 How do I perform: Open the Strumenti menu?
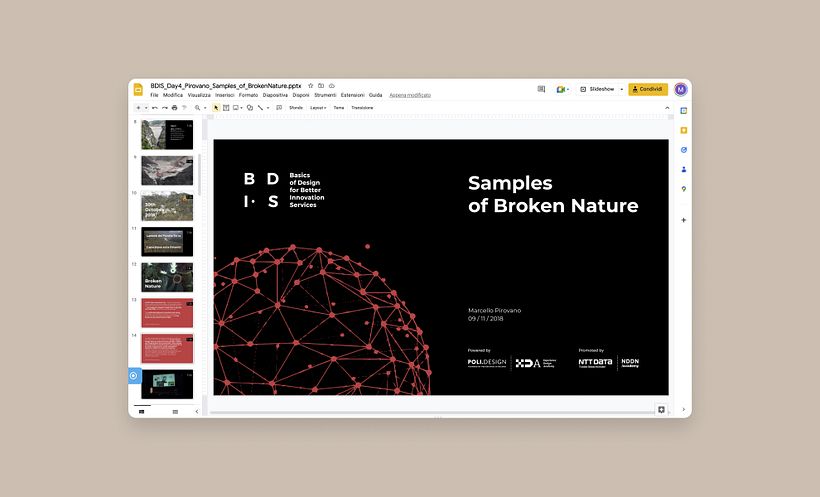(x=325, y=95)
